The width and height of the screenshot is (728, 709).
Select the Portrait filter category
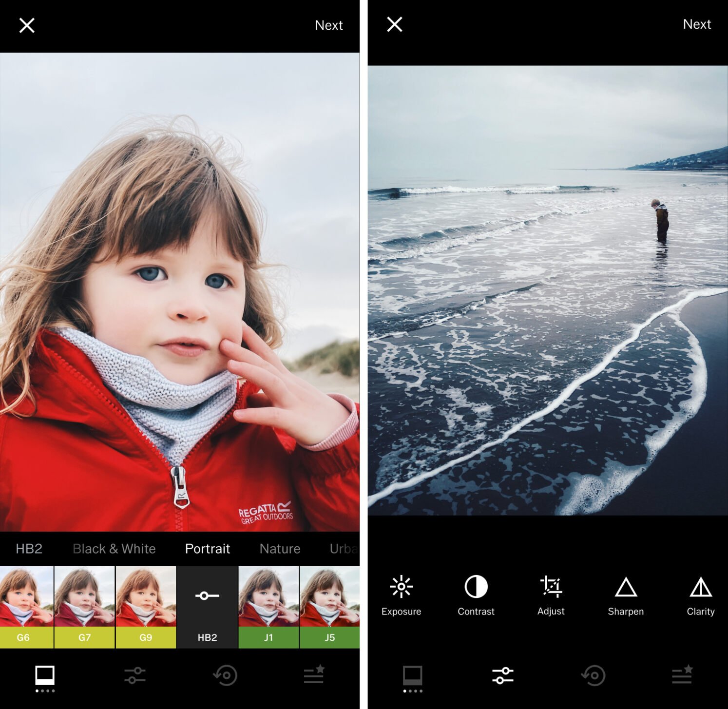207,549
